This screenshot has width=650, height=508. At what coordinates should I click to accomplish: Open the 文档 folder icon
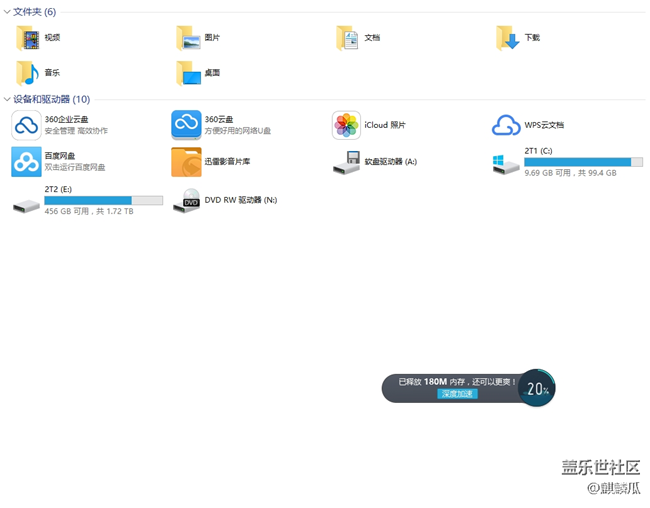point(347,38)
